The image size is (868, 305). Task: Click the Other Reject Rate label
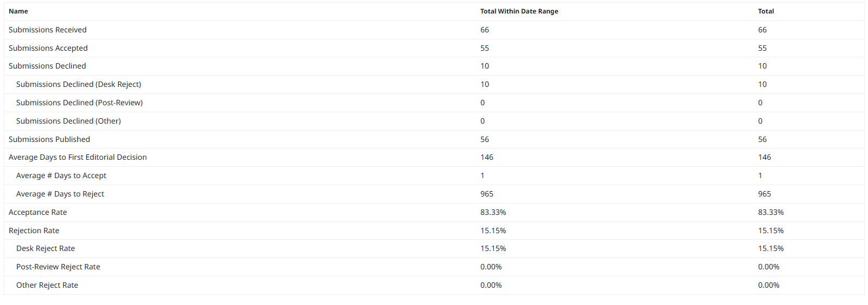(x=47, y=285)
